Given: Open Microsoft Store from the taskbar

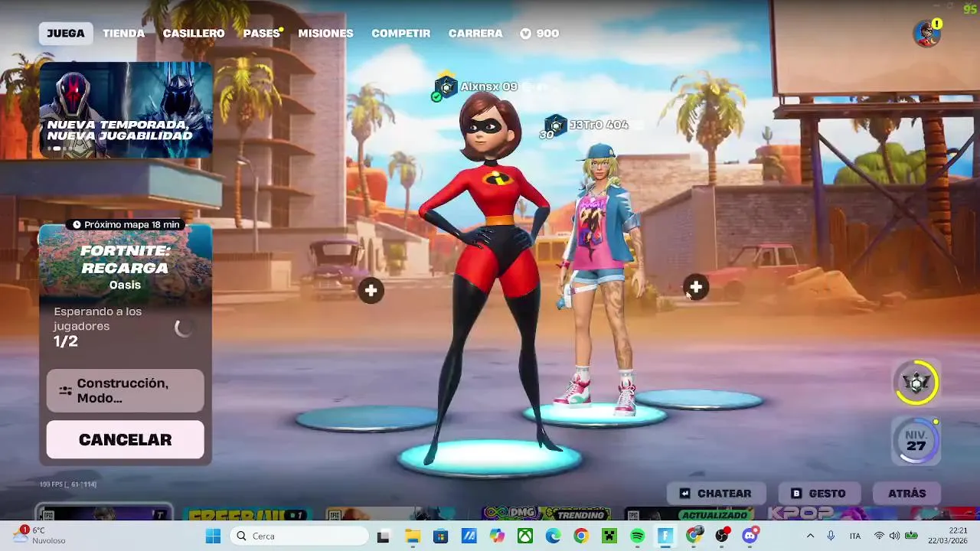Looking at the screenshot, I should [440, 536].
